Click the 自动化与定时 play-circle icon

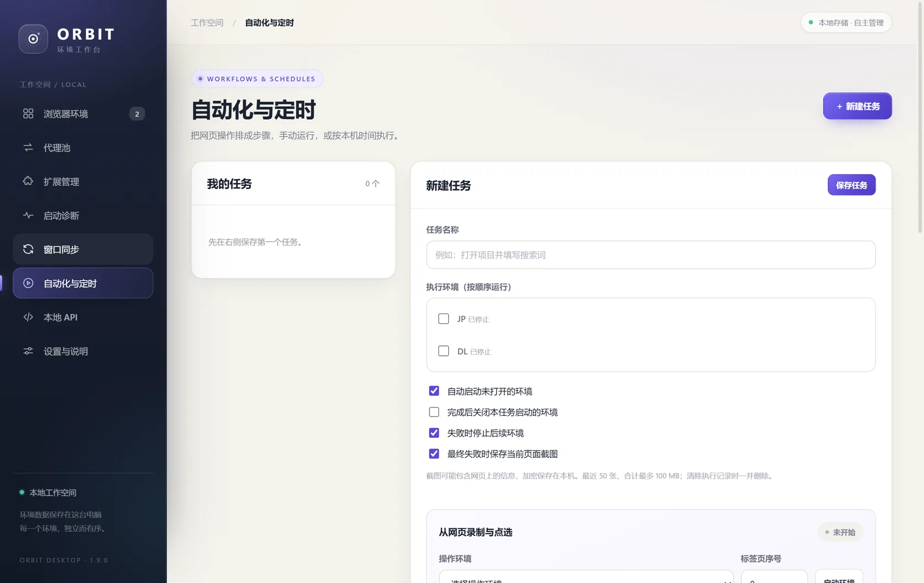coord(28,283)
